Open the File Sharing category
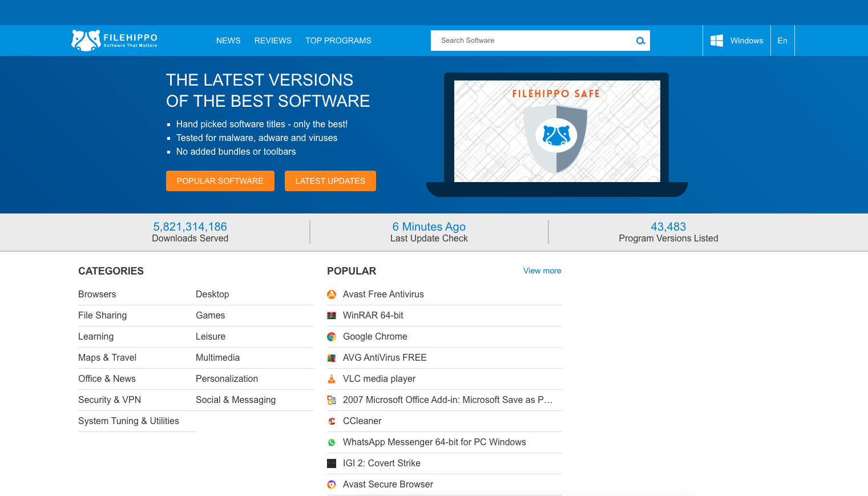868x496 pixels. tap(103, 316)
